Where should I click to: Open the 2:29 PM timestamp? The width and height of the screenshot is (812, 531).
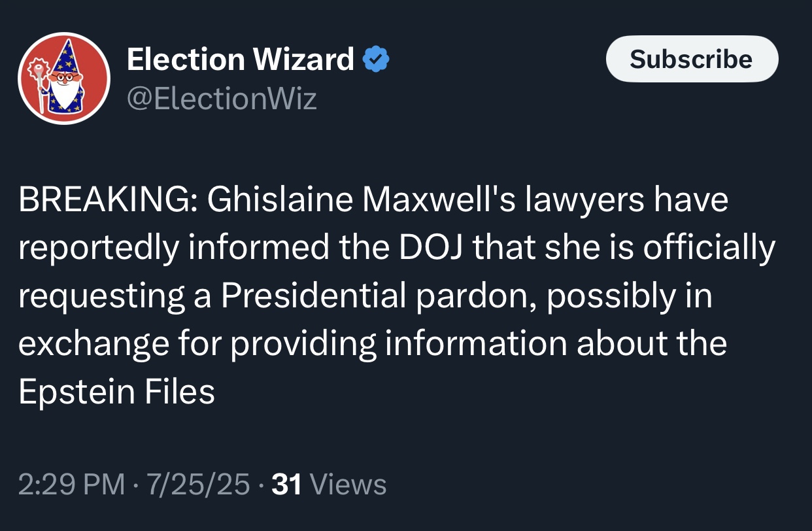(71, 485)
